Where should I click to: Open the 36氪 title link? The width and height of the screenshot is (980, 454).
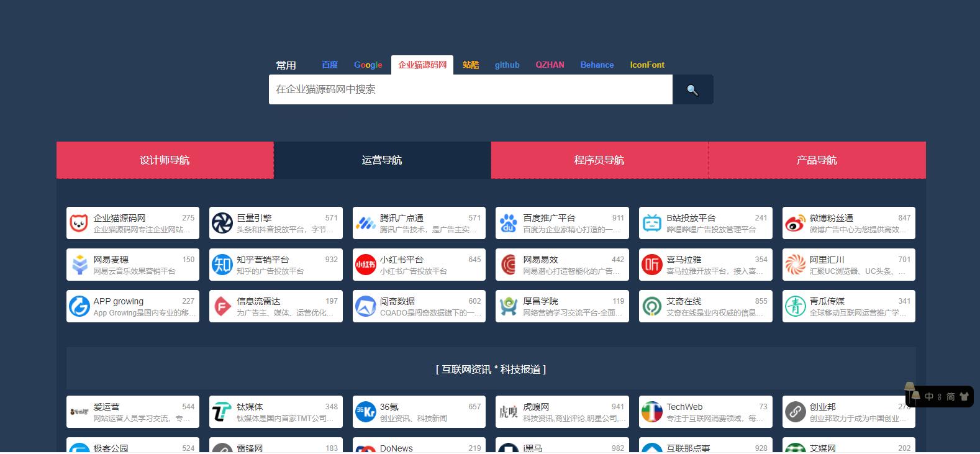(x=389, y=407)
